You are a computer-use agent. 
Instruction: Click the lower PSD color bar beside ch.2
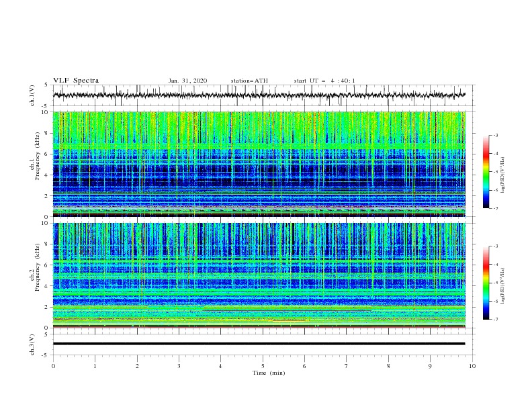coord(486,283)
